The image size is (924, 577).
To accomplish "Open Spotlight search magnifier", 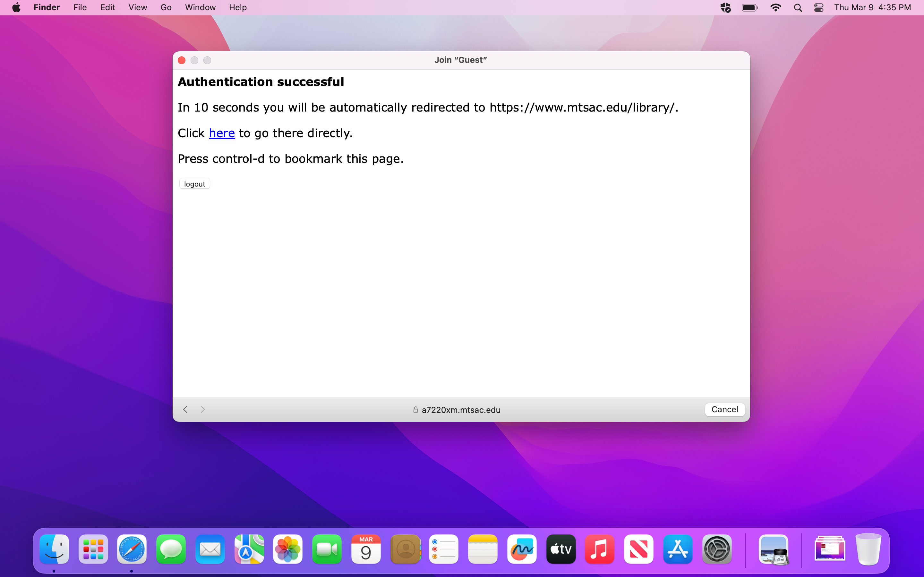I will pos(798,8).
